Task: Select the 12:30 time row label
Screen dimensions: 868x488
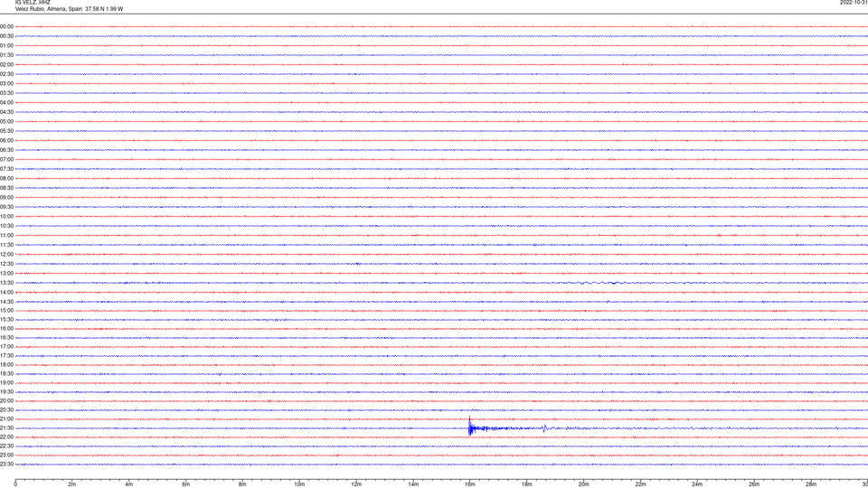Action: tap(6, 264)
